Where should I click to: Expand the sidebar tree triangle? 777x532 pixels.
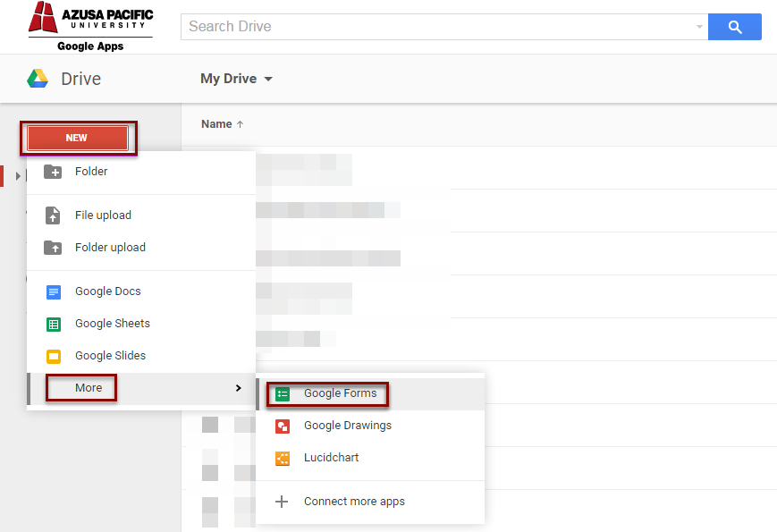pos(18,176)
